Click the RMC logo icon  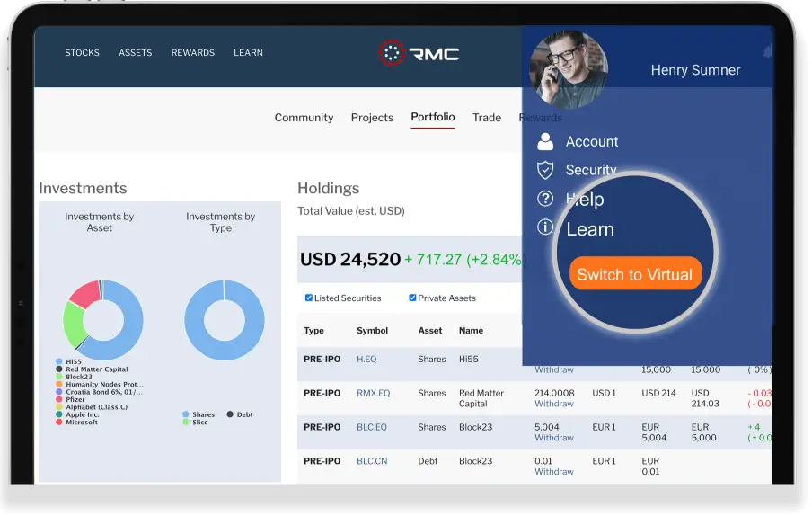392,53
